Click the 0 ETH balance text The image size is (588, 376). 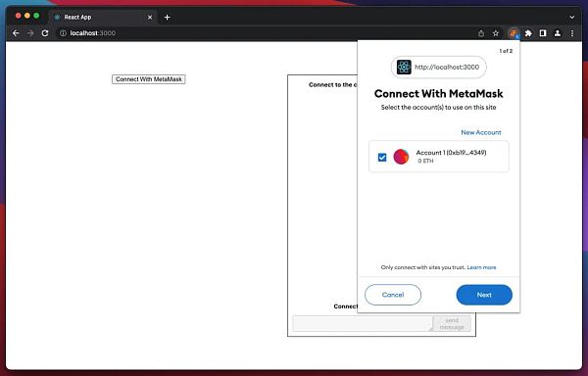[x=425, y=161]
